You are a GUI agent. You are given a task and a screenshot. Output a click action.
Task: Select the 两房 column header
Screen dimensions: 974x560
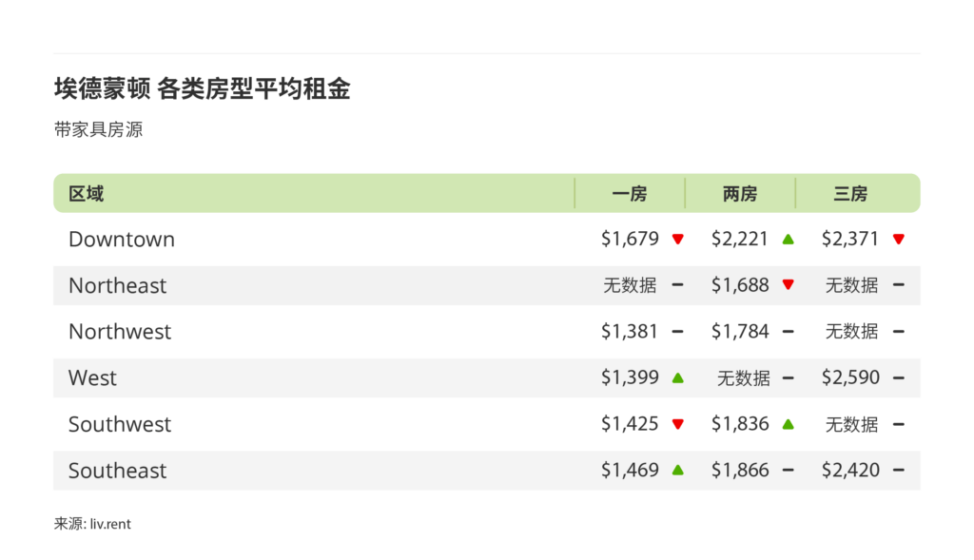(740, 194)
